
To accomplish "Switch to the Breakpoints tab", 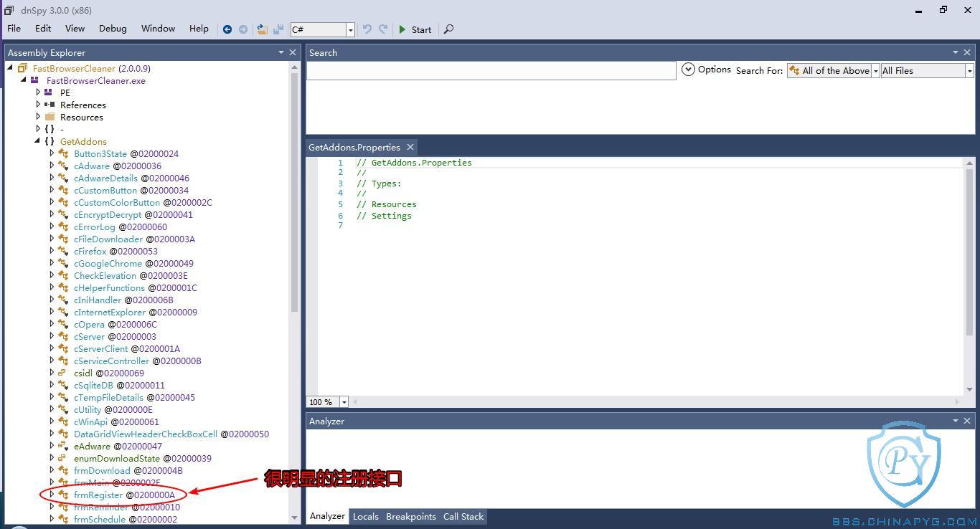I will click(x=410, y=516).
